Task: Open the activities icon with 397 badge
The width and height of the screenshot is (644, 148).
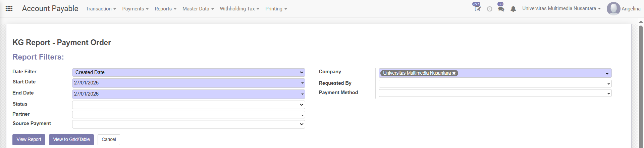Action: (x=477, y=9)
